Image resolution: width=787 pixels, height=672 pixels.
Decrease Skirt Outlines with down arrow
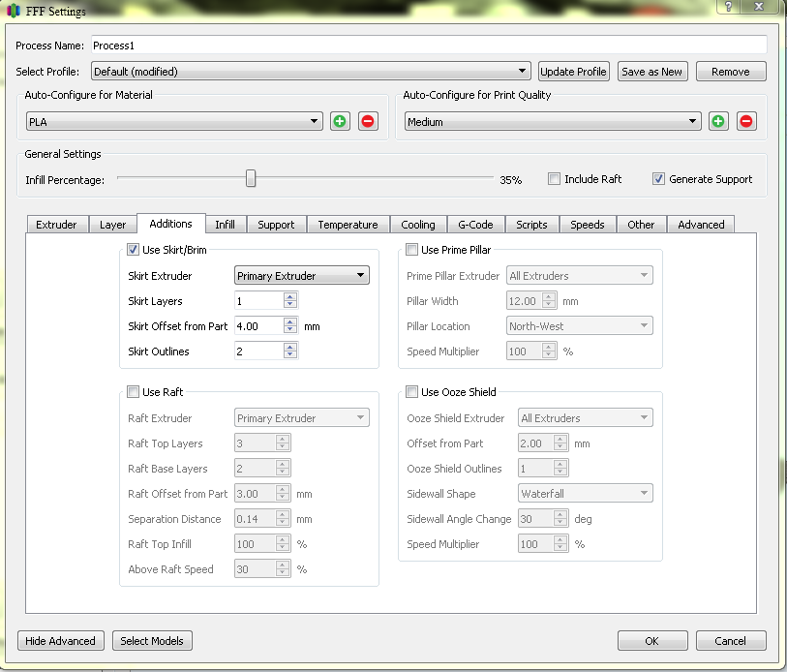[290, 355]
